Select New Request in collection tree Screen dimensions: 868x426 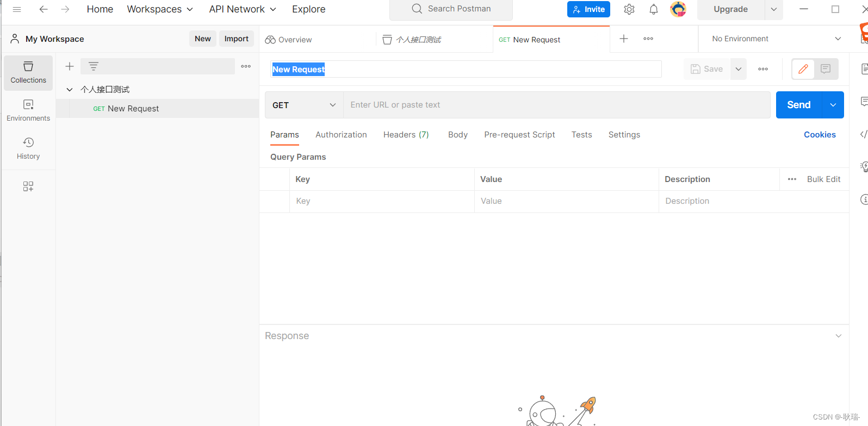pyautogui.click(x=158, y=109)
